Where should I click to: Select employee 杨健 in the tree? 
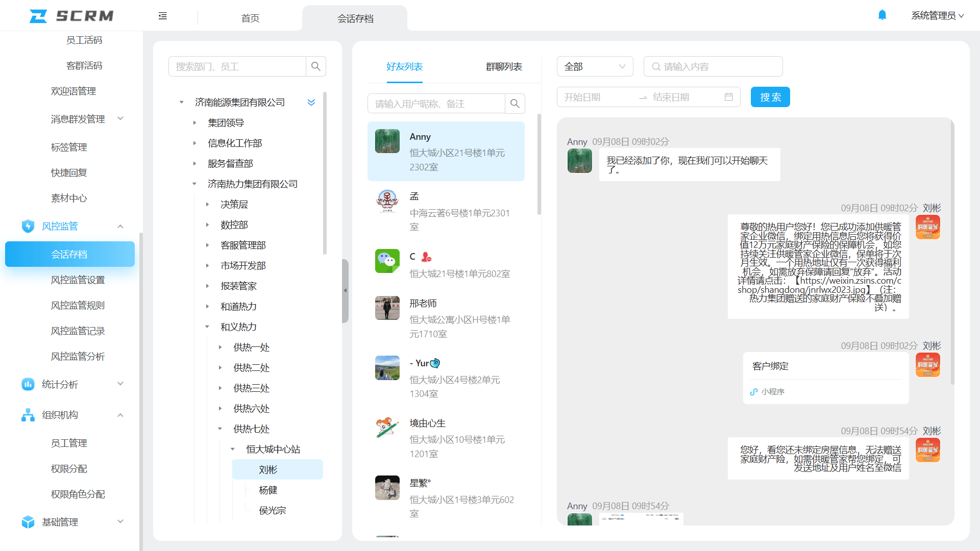(x=268, y=490)
